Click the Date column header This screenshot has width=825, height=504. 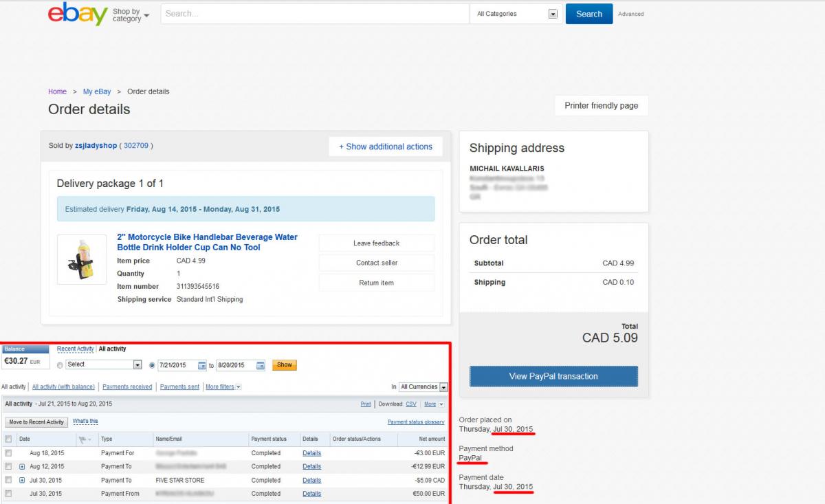[25, 439]
